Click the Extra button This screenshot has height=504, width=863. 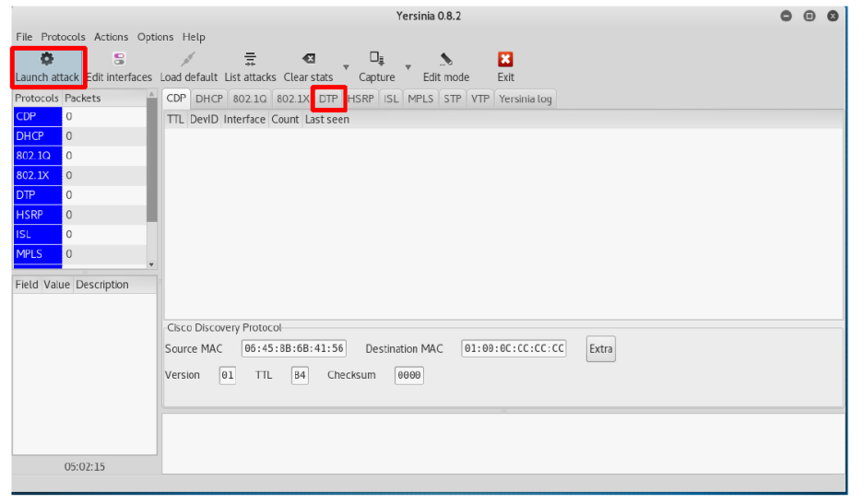601,349
